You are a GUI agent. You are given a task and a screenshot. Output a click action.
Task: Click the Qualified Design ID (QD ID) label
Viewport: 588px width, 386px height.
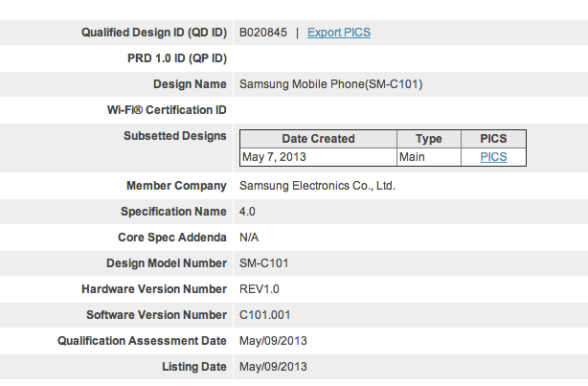point(154,33)
